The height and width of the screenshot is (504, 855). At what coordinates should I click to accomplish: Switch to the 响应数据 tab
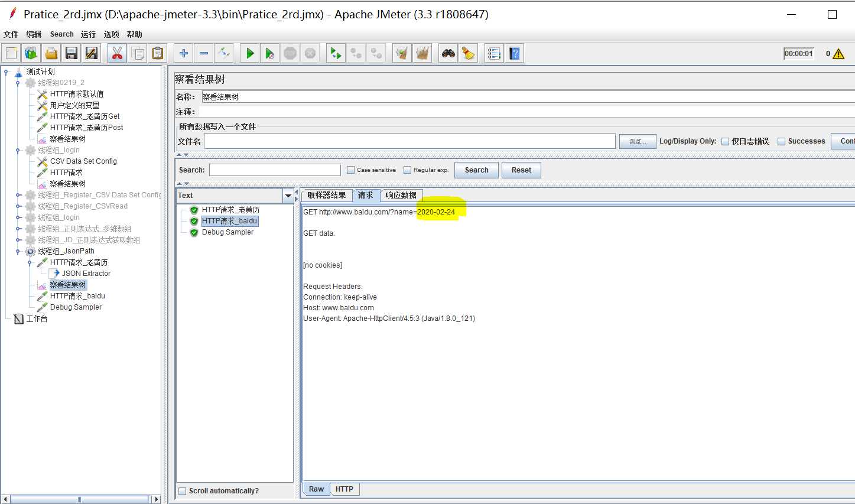[401, 196]
